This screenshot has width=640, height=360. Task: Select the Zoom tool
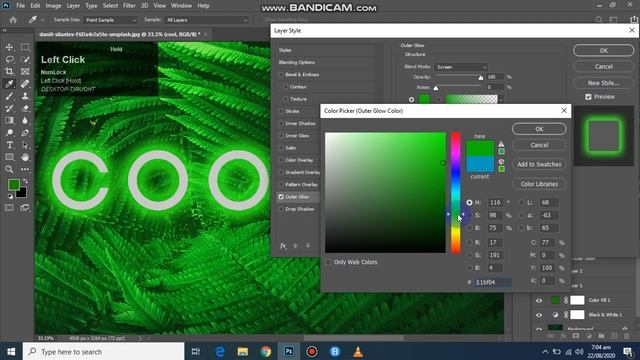(x=9, y=169)
